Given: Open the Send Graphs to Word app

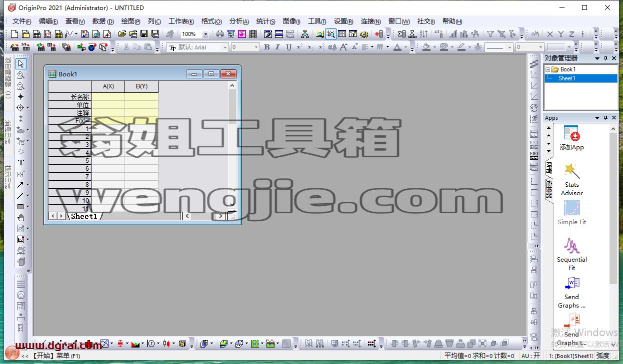Looking at the screenshot, I should (x=571, y=293).
